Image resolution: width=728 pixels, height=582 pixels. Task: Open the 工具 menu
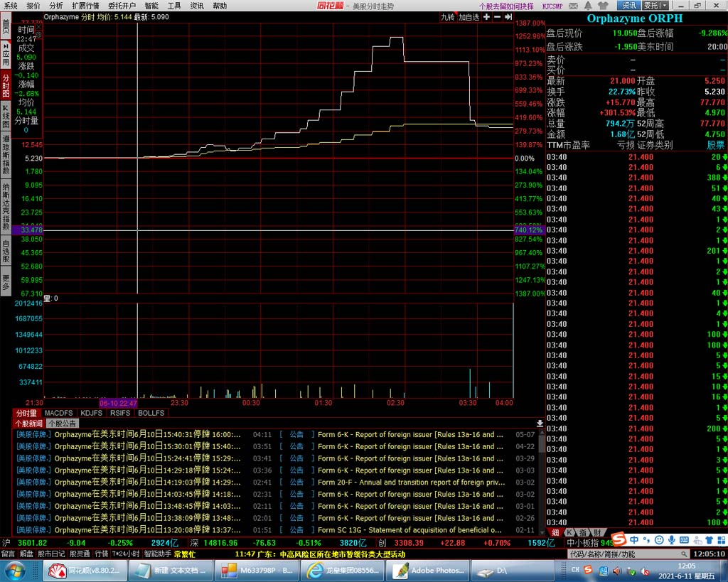pos(174,6)
